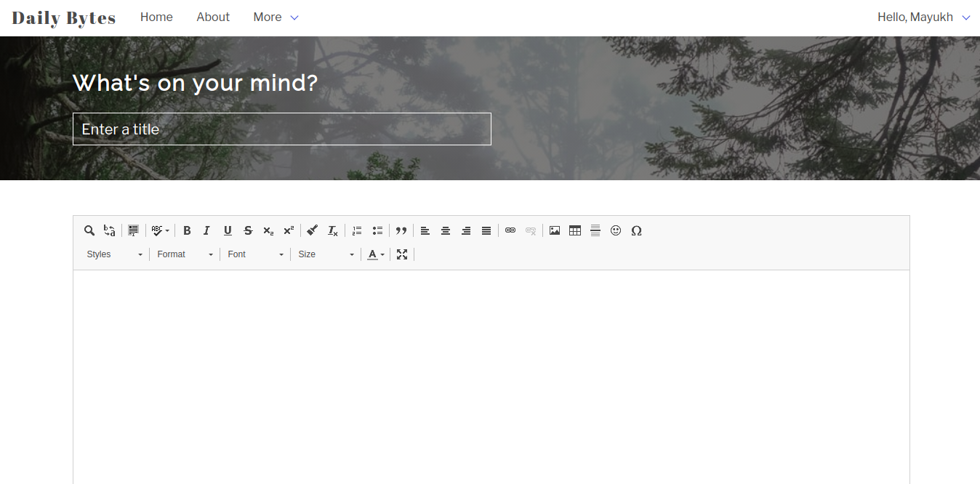Open the Insert Table tool

point(575,230)
